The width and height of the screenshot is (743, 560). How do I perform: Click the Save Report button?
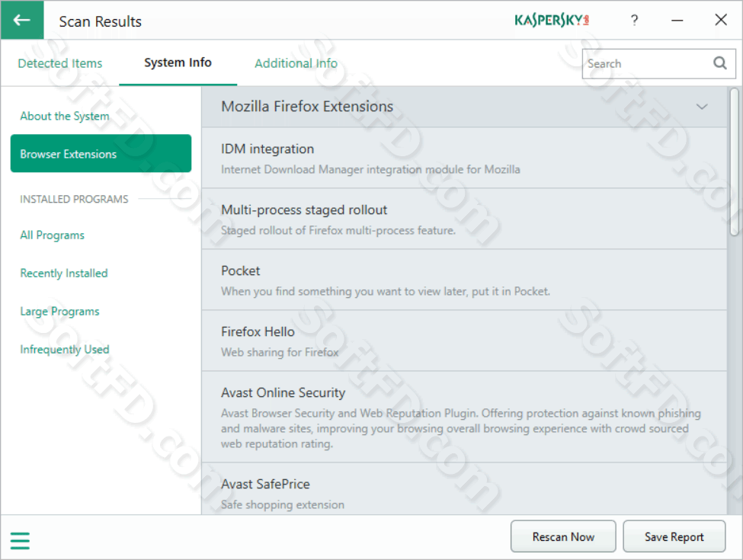pyautogui.click(x=674, y=536)
